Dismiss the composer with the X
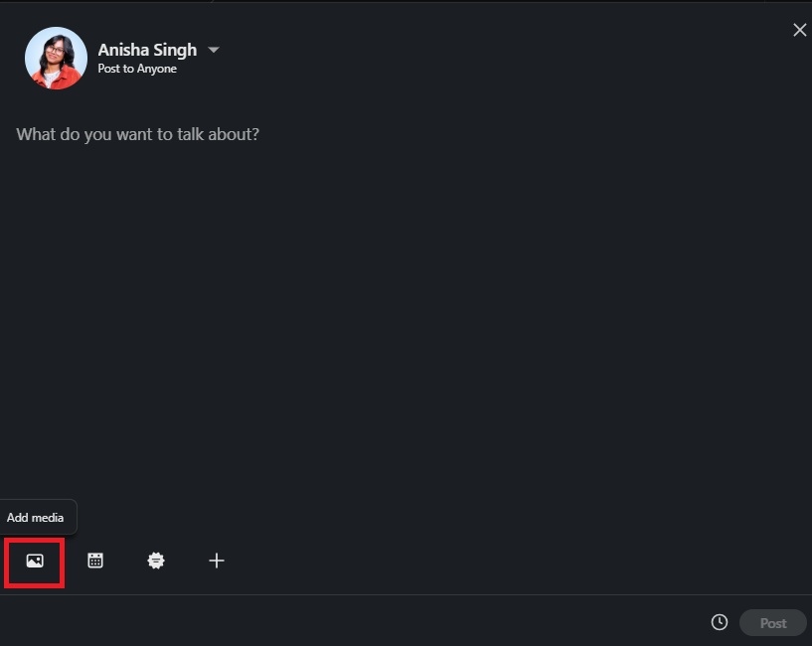Image resolution: width=812 pixels, height=646 pixels. click(x=800, y=30)
